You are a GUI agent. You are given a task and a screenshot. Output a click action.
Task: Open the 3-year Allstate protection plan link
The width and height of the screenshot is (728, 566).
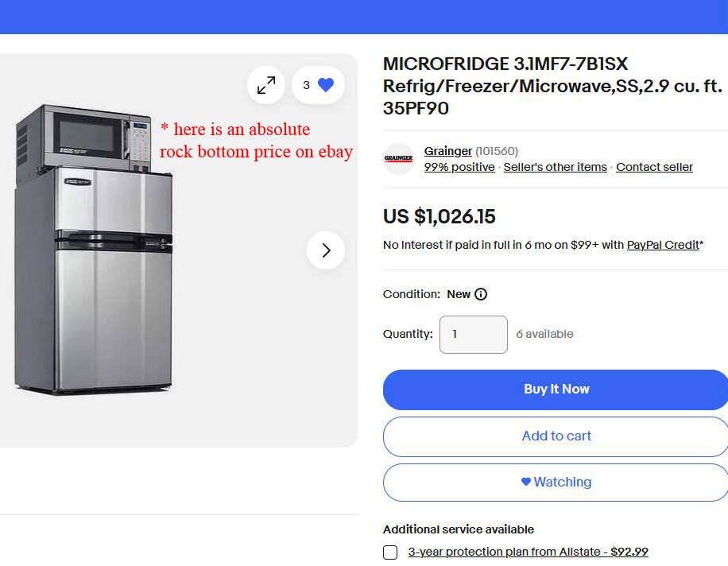(528, 552)
